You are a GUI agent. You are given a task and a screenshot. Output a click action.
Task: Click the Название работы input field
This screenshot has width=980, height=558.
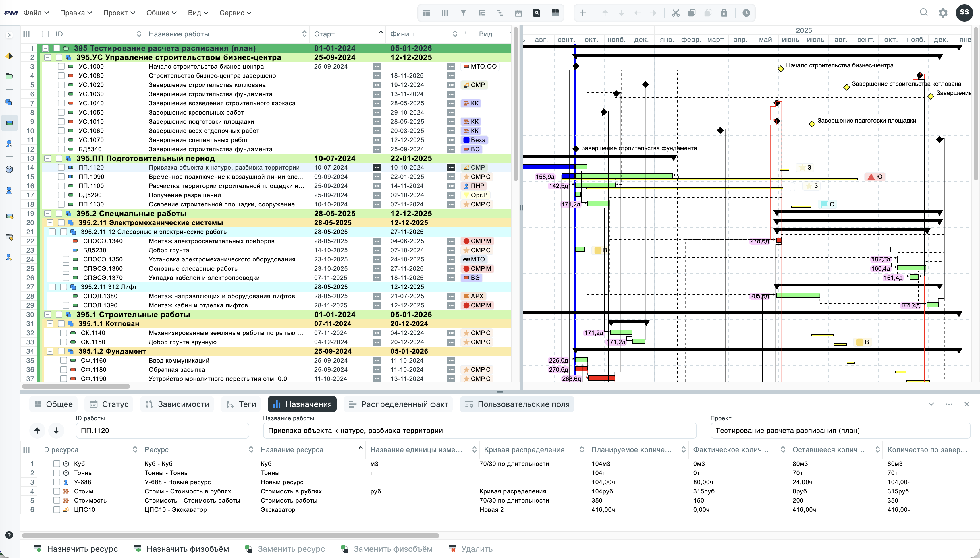click(479, 430)
